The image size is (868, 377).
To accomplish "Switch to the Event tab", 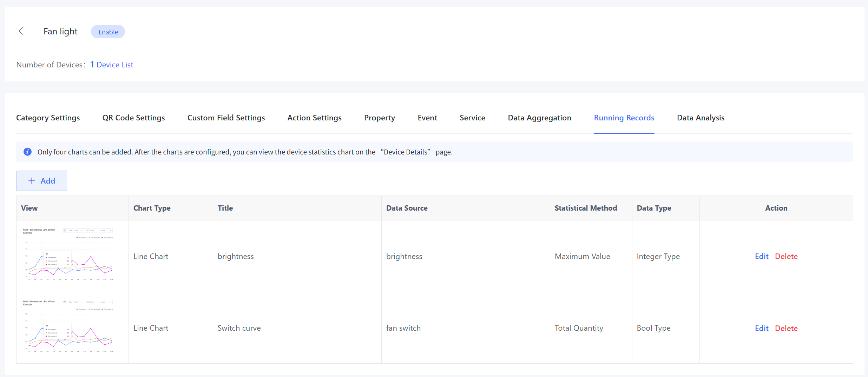I will [x=427, y=118].
